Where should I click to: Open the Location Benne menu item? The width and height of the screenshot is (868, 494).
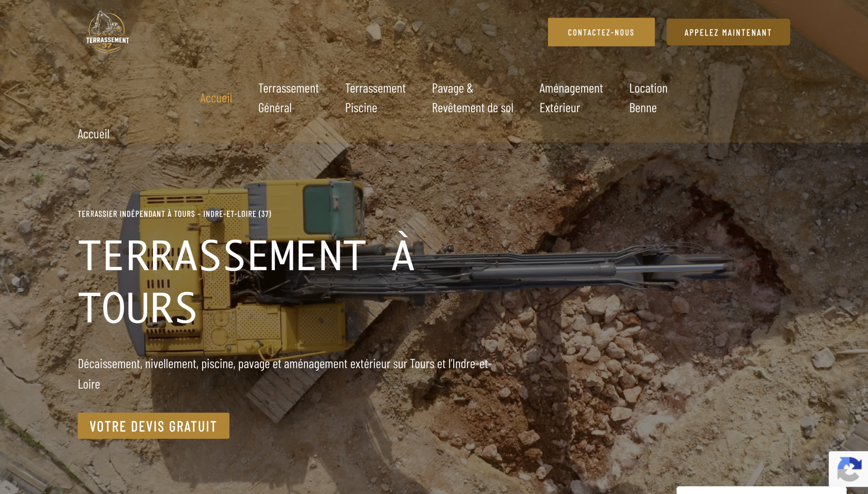(x=648, y=98)
